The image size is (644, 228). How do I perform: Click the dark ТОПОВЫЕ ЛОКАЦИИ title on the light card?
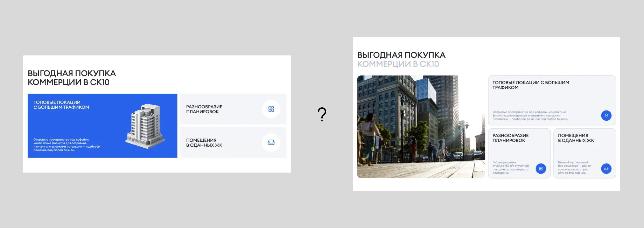531,85
